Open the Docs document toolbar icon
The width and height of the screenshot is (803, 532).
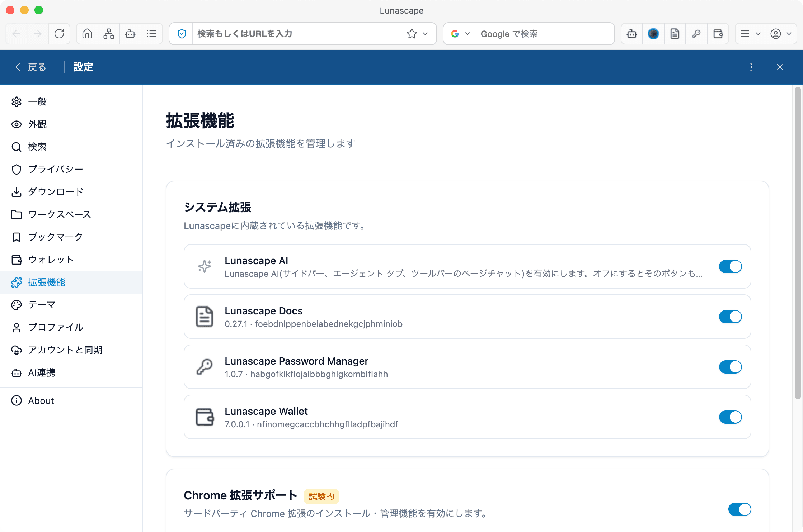point(675,34)
